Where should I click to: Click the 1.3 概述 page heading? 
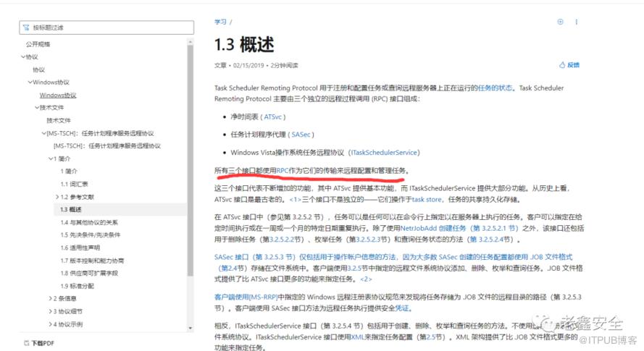click(244, 44)
